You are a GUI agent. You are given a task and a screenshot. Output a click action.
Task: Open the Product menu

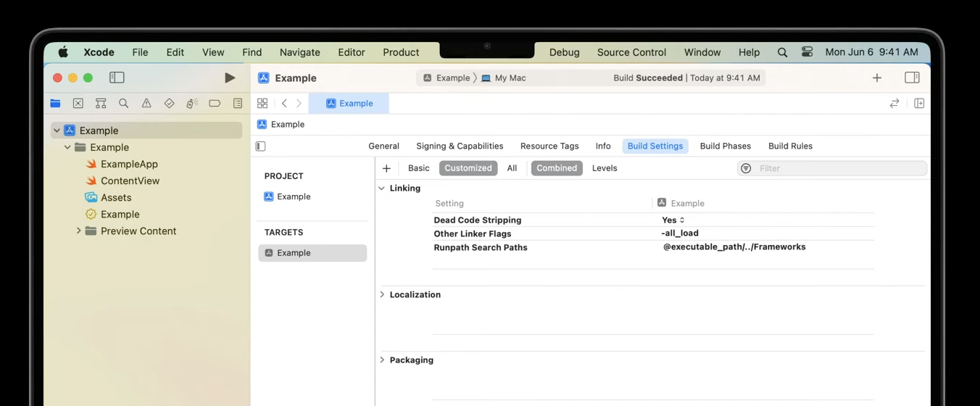click(x=401, y=52)
